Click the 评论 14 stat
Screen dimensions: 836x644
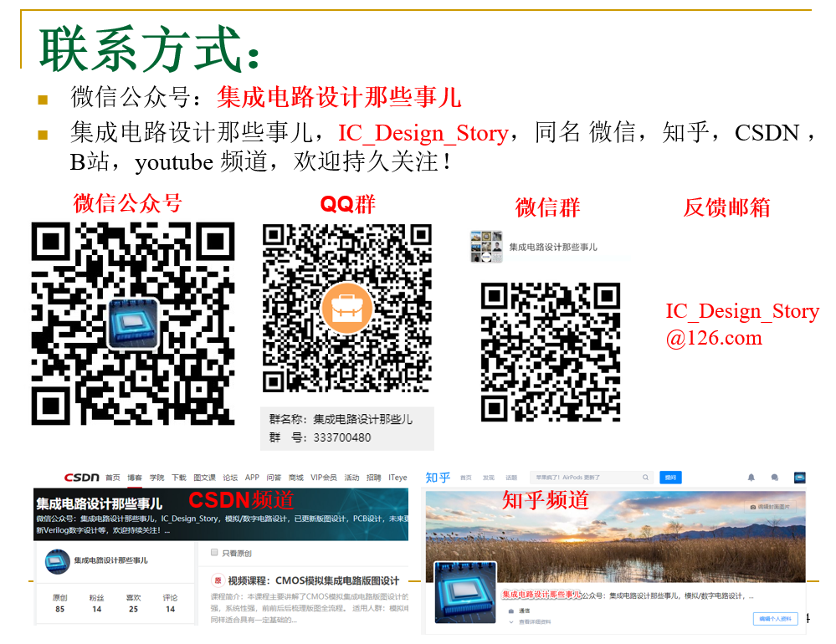coord(170,604)
